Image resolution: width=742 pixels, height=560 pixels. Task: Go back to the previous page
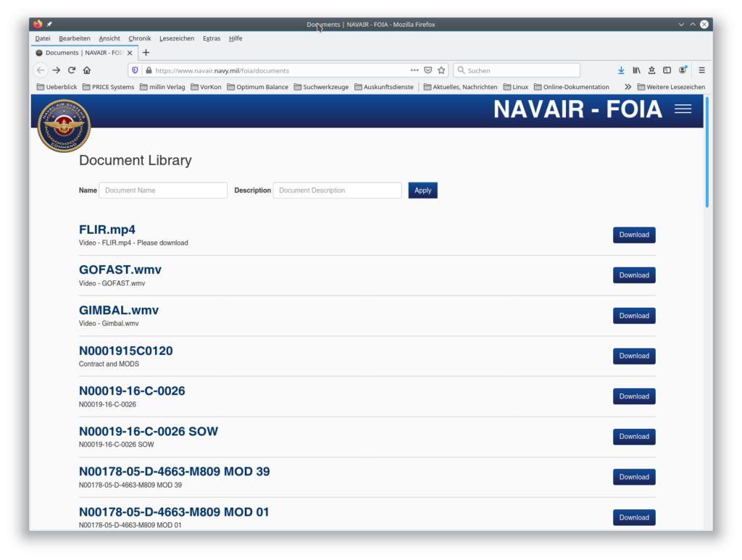41,70
